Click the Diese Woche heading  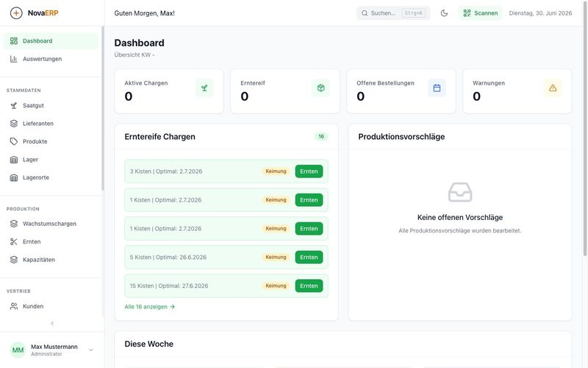[x=149, y=344]
